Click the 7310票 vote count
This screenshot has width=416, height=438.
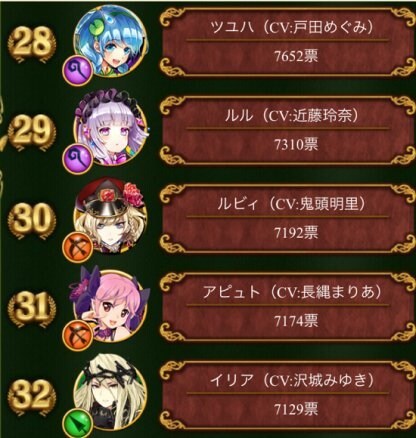click(296, 144)
